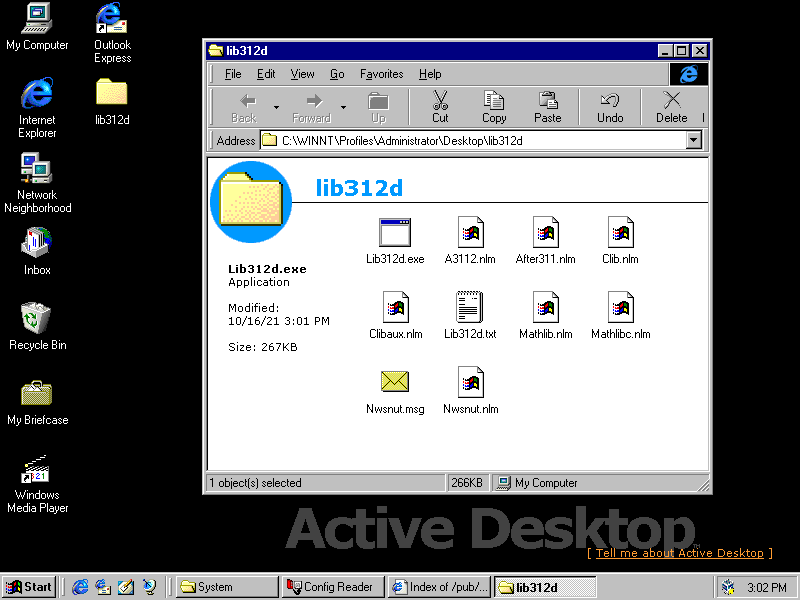Launch Internet Explorer from Quick Launch
The height and width of the screenshot is (600, 800).
tap(80, 587)
